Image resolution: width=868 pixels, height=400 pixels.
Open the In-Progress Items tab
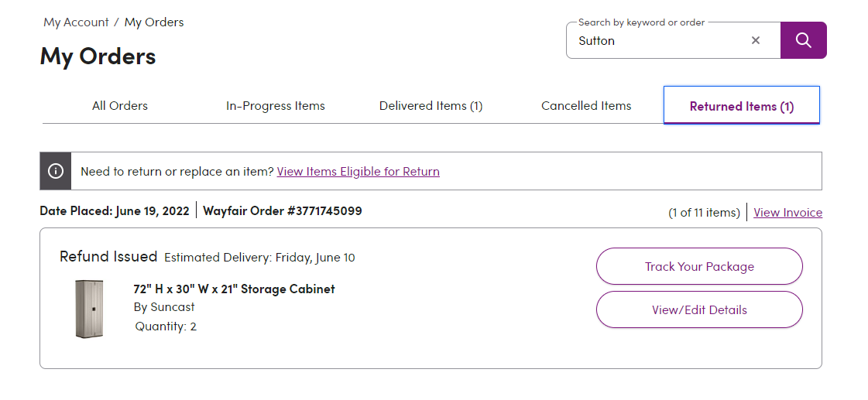(275, 106)
